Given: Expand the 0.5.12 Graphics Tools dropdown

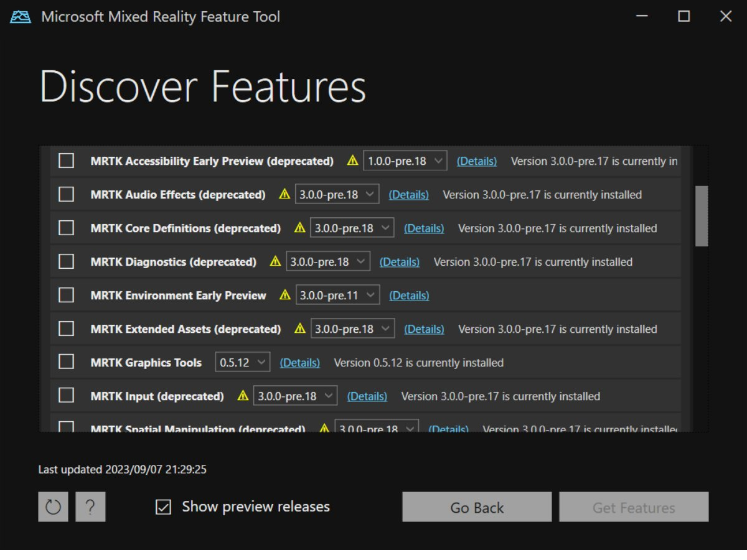Looking at the screenshot, I should point(243,362).
